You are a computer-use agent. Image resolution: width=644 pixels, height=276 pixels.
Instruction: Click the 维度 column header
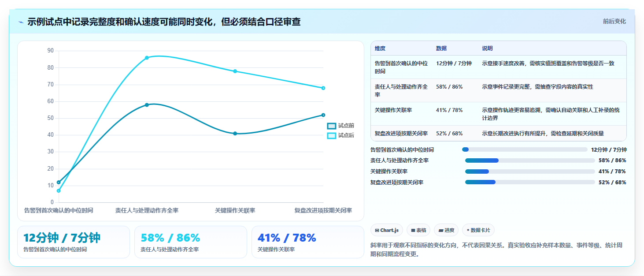380,48
